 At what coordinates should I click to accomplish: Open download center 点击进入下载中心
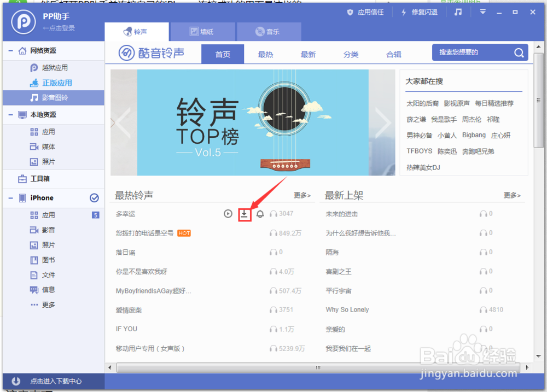pyautogui.click(x=54, y=381)
